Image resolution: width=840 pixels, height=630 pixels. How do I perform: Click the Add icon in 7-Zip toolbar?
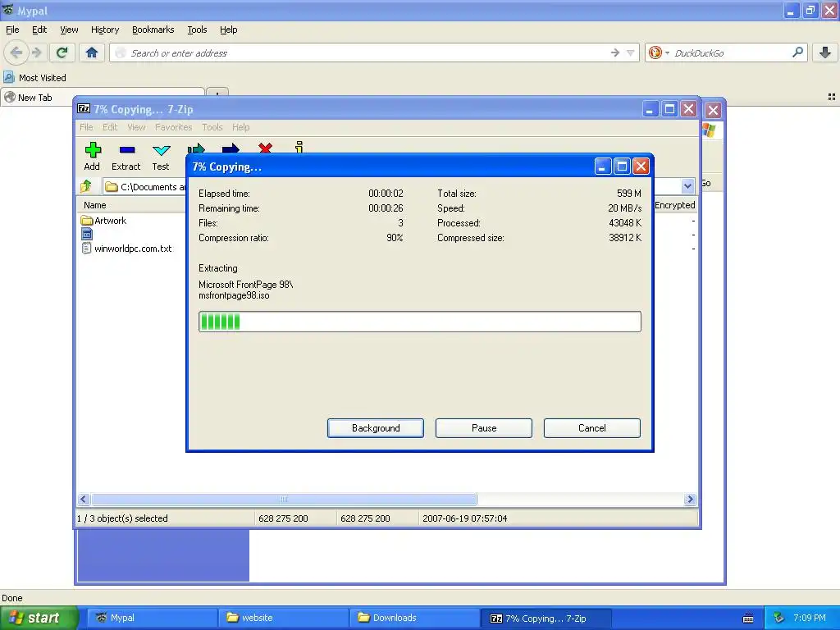[93, 151]
